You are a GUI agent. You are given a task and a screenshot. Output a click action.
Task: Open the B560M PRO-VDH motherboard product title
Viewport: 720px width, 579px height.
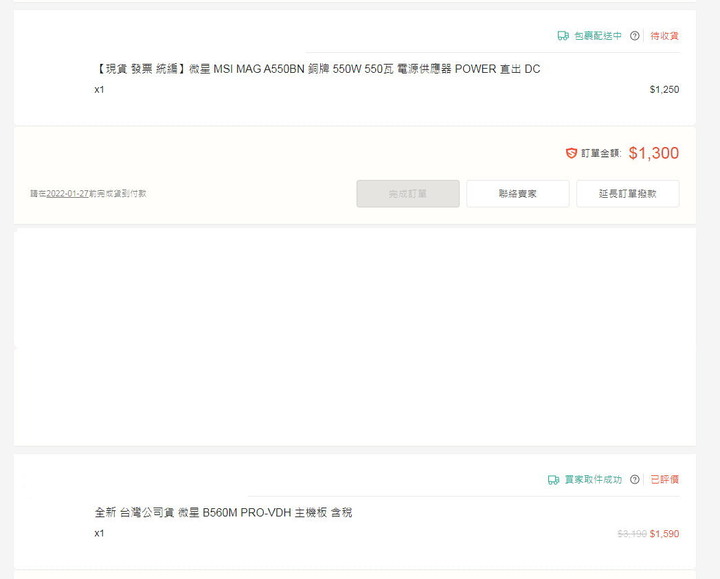tap(223, 512)
